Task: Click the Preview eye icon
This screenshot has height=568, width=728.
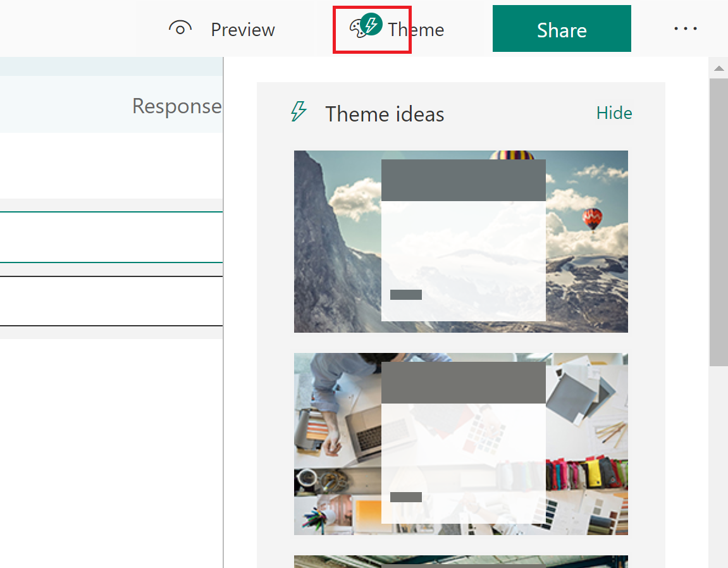Action: tap(180, 29)
